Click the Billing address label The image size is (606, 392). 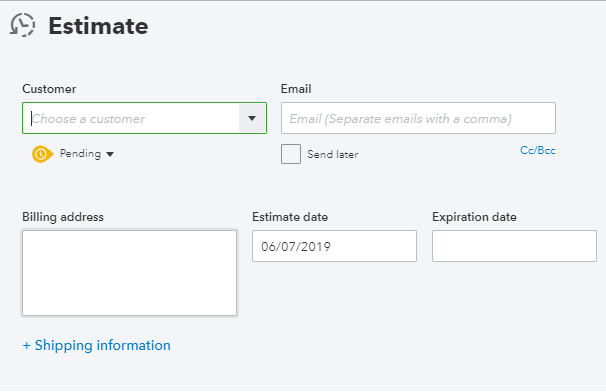[x=63, y=217]
